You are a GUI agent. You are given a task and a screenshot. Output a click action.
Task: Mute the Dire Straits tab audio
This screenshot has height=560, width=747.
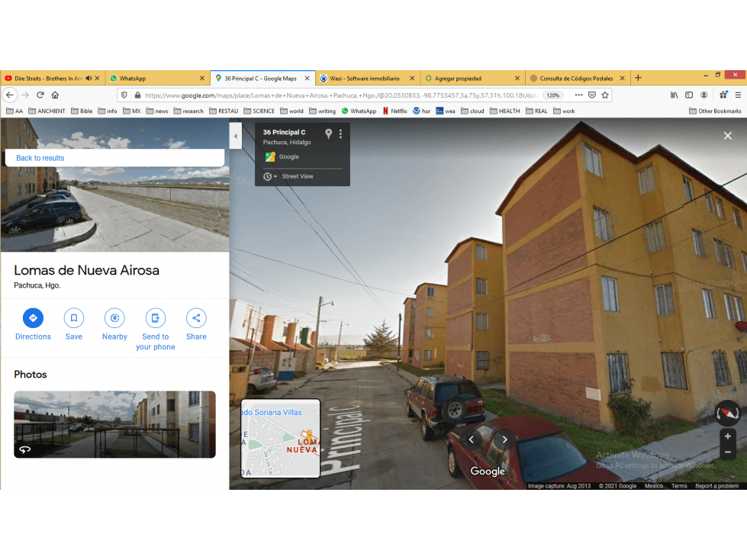pyautogui.click(x=89, y=78)
